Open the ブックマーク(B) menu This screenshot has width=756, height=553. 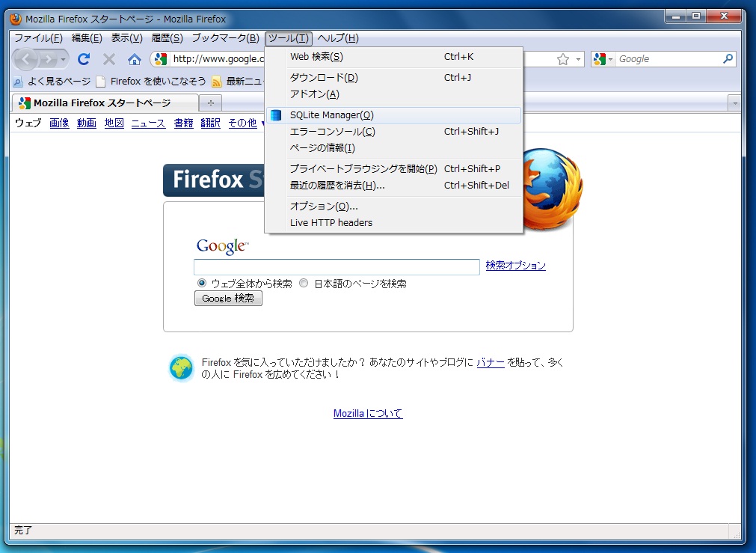coord(226,38)
